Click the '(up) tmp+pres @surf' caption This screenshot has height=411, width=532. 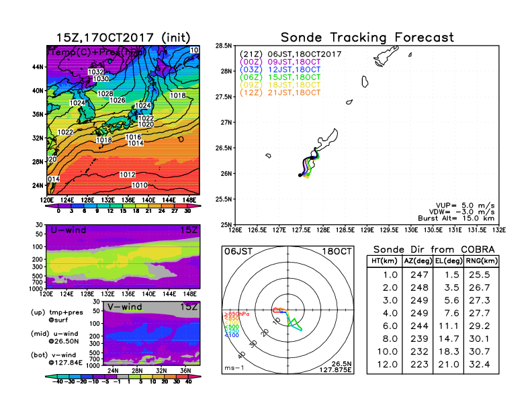[x=56, y=316]
